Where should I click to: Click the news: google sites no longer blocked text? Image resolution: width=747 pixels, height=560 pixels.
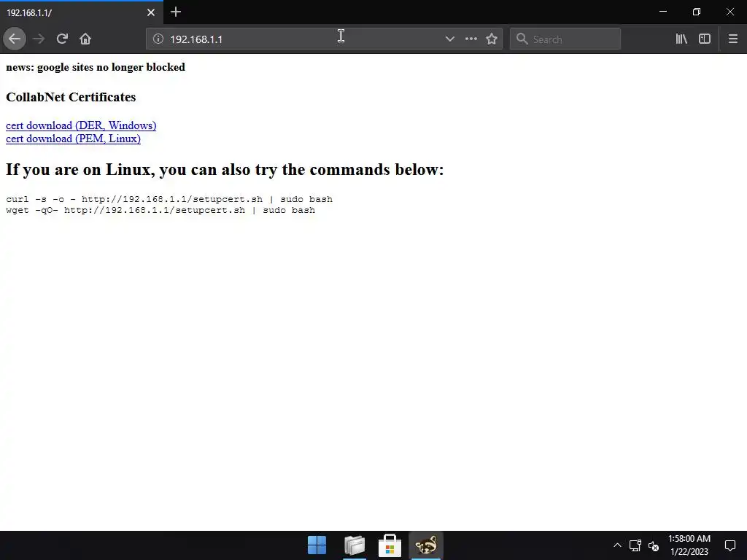(96, 67)
